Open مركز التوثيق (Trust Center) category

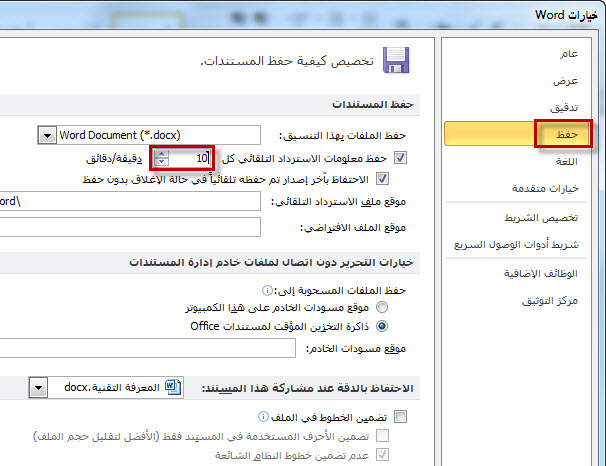pos(550,301)
